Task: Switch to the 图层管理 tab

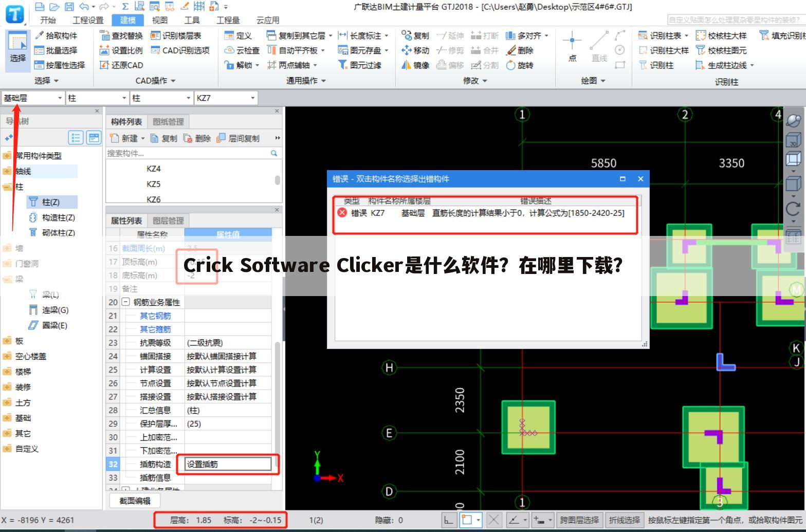Action: coord(168,221)
